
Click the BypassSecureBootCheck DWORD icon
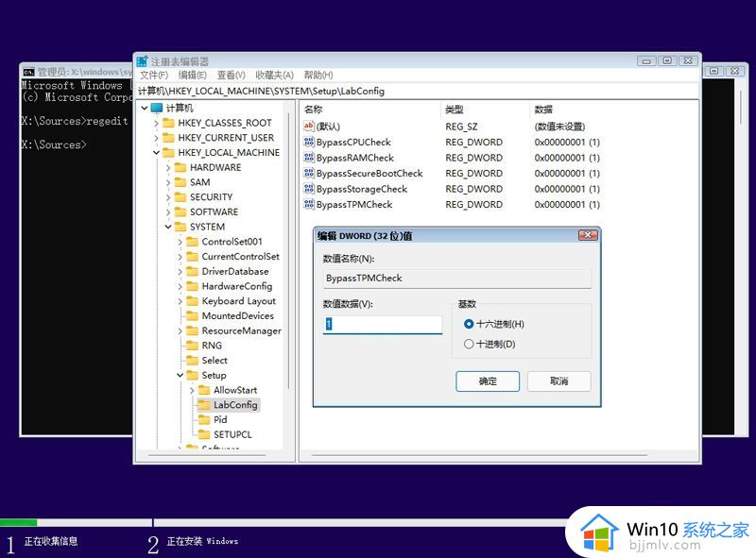(x=309, y=173)
